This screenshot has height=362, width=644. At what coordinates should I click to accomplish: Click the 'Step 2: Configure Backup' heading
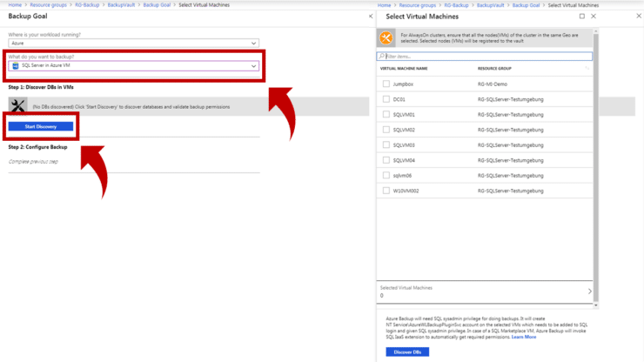point(37,147)
